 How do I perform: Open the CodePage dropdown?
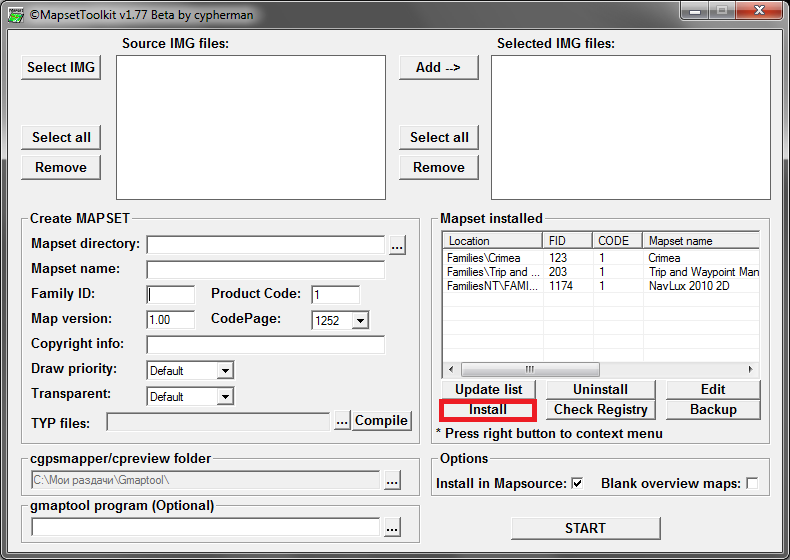360,320
